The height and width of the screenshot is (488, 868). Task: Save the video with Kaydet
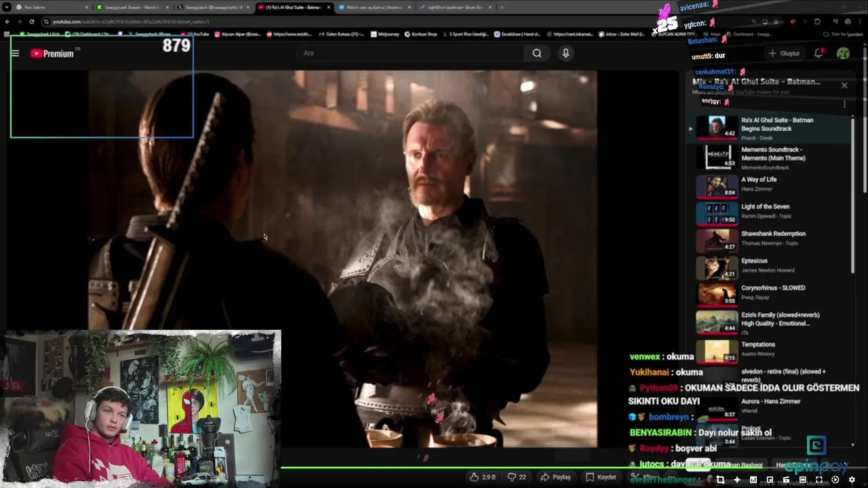pyautogui.click(x=601, y=477)
